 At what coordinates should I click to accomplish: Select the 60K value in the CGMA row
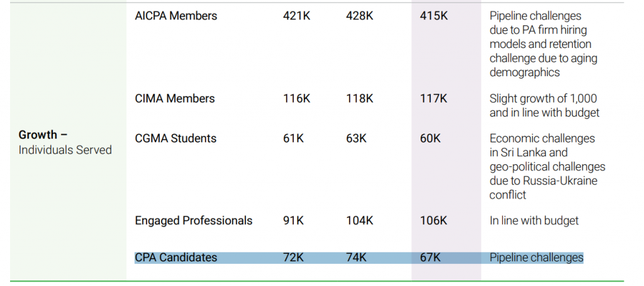(x=431, y=139)
